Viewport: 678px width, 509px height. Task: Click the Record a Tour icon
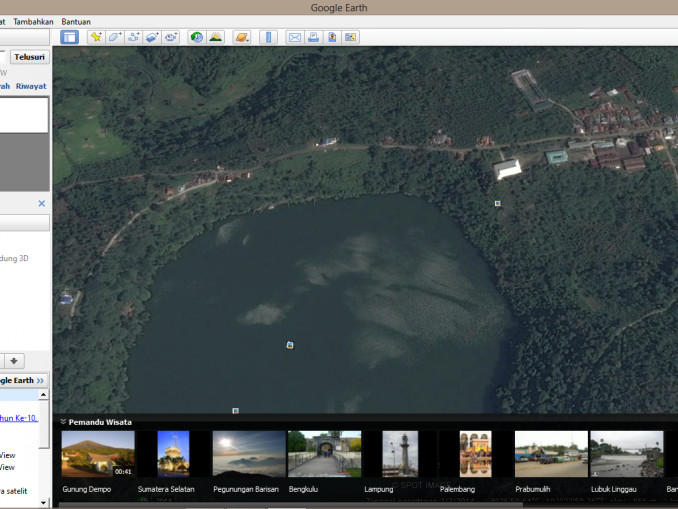[x=171, y=37]
